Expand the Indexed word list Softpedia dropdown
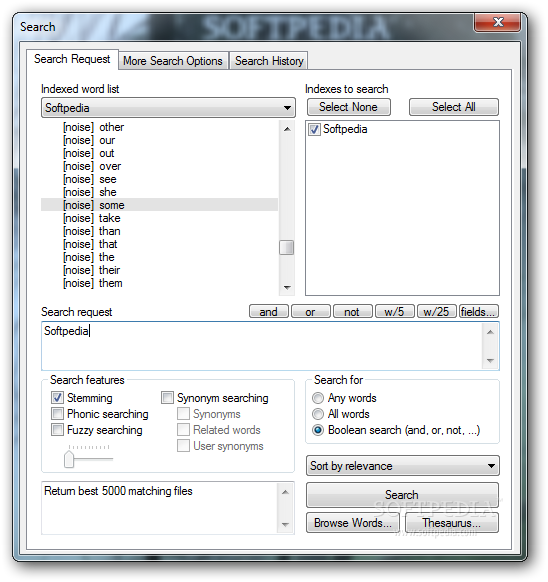 point(168,108)
